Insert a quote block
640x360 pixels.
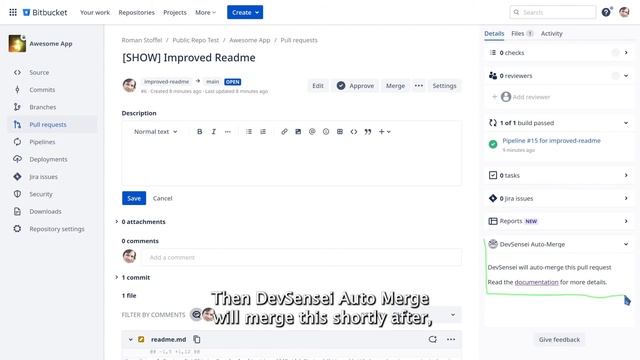click(x=368, y=131)
